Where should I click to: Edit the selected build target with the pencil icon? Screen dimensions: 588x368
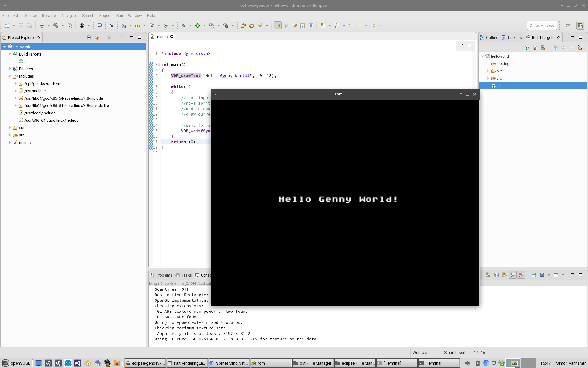tap(535, 48)
